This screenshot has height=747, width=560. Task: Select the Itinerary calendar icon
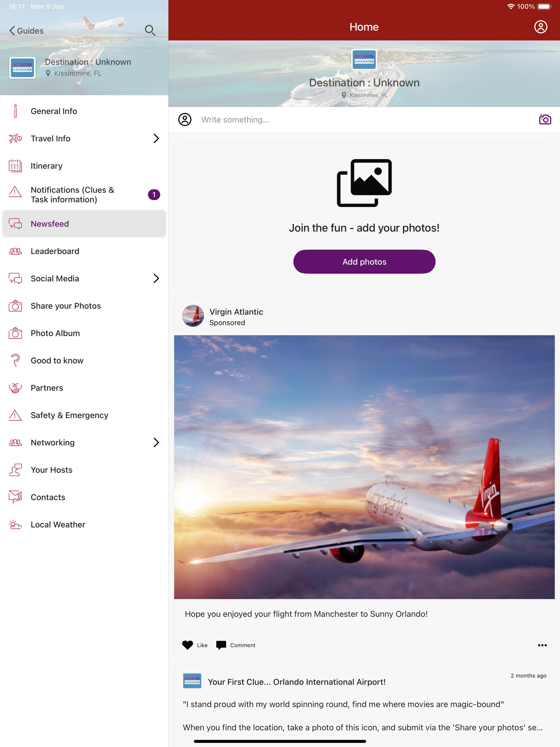point(15,165)
